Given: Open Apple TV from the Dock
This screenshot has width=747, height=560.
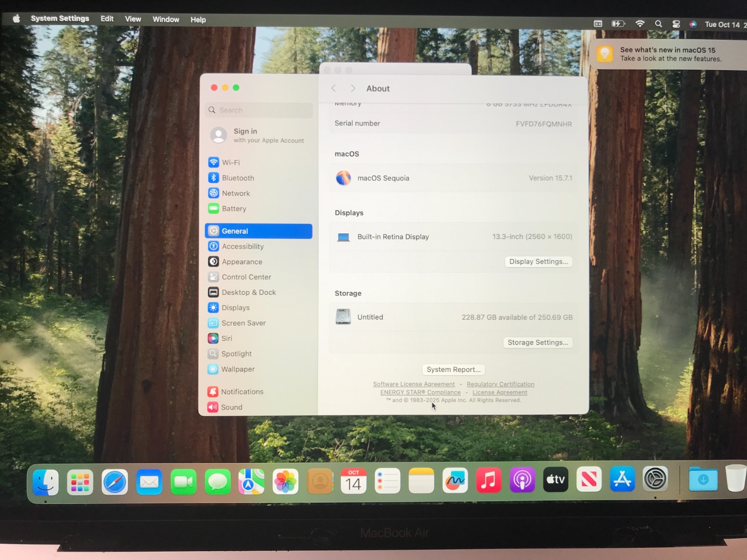Looking at the screenshot, I should (x=556, y=479).
